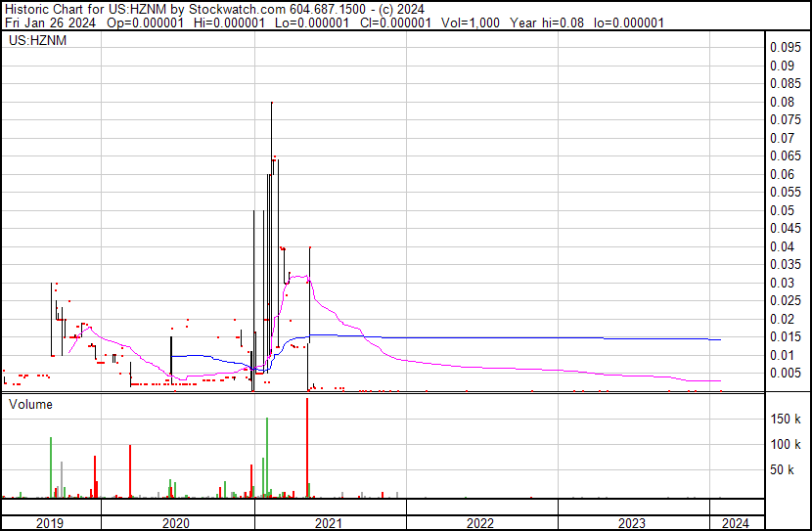The image size is (812, 531).
Task: Select the 2020 year label on timeline
Action: [176, 523]
